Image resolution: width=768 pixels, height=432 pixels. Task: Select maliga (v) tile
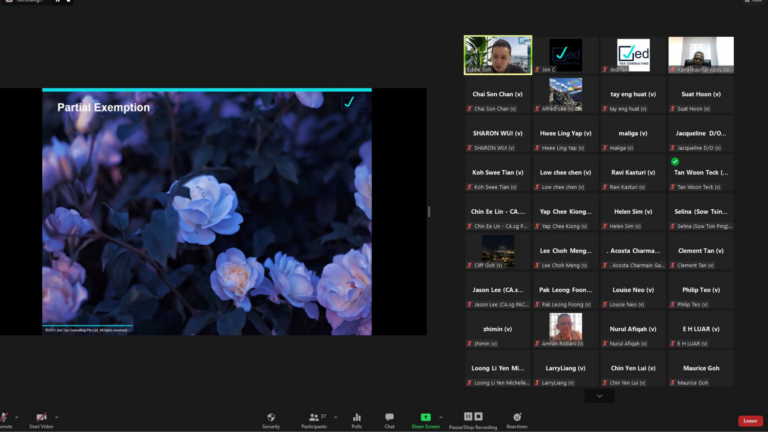pyautogui.click(x=633, y=133)
